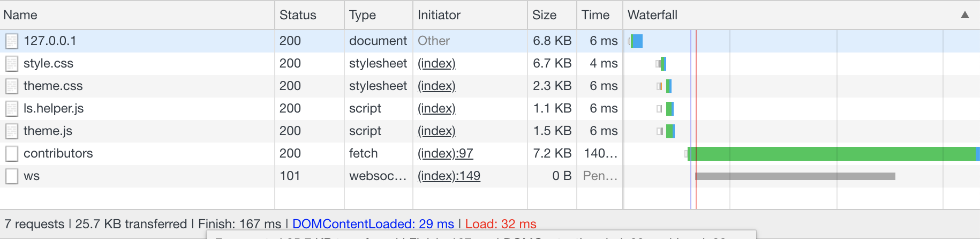Open the (index):97 initiator link

point(445,154)
